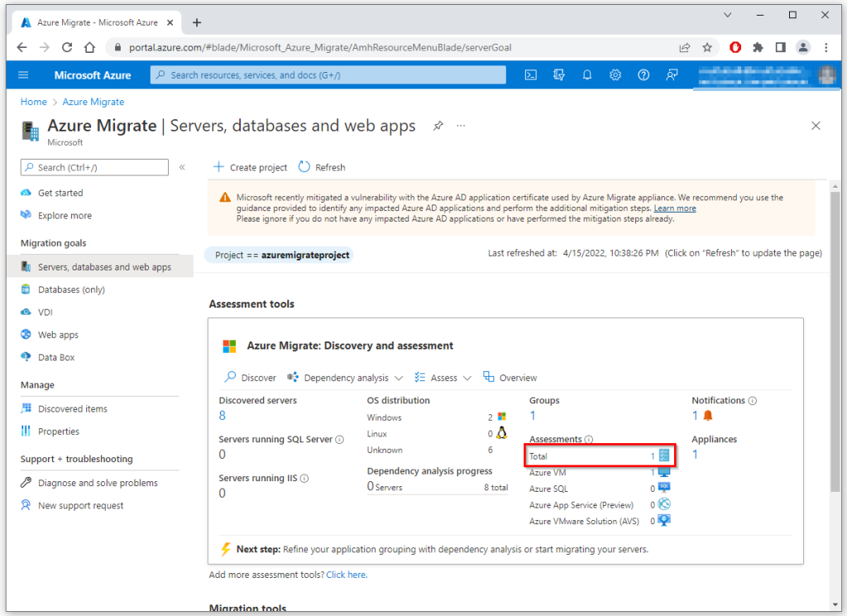Click the 'Click here' assessment tools link

pos(347,575)
